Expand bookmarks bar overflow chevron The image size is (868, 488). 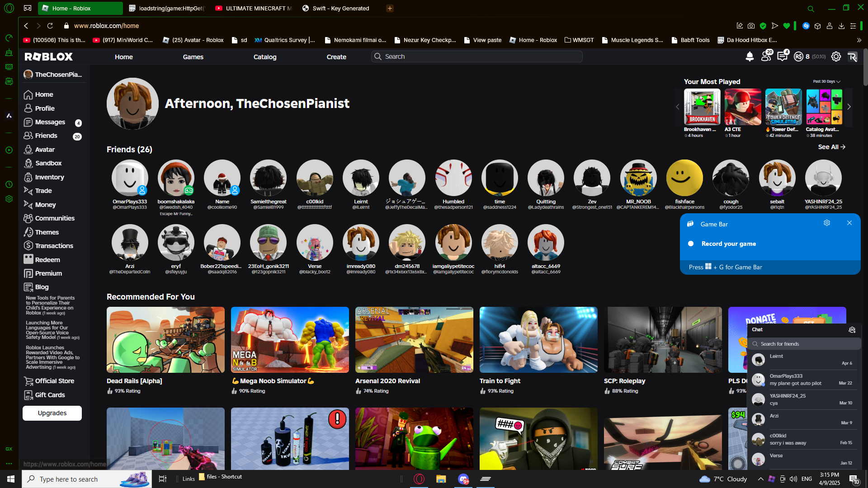pyautogui.click(x=859, y=40)
